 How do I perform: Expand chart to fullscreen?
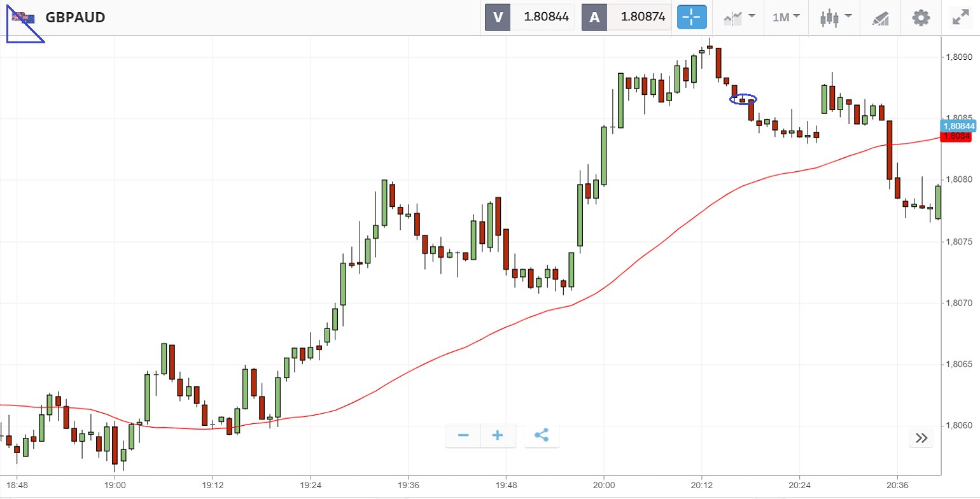tap(960, 17)
